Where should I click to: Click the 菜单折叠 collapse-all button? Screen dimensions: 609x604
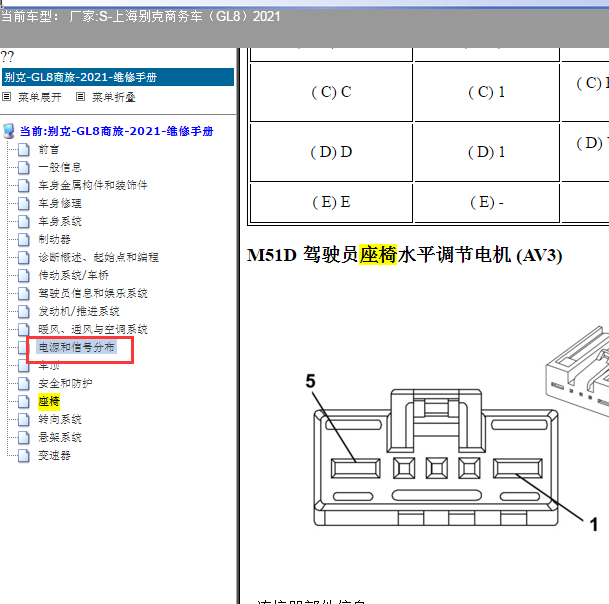coord(113,97)
